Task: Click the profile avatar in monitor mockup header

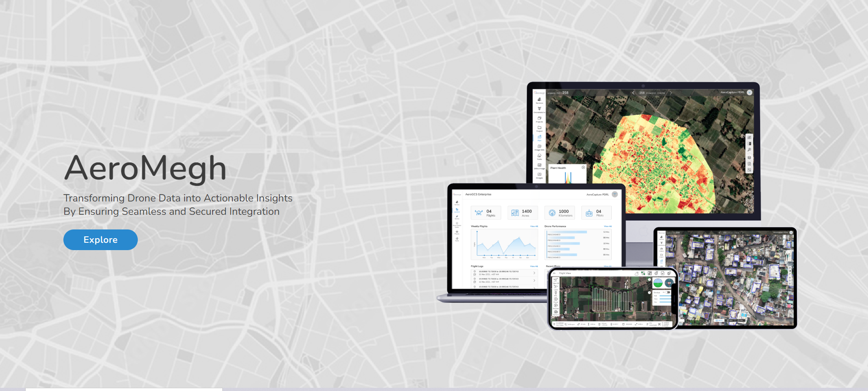Action: tap(750, 92)
